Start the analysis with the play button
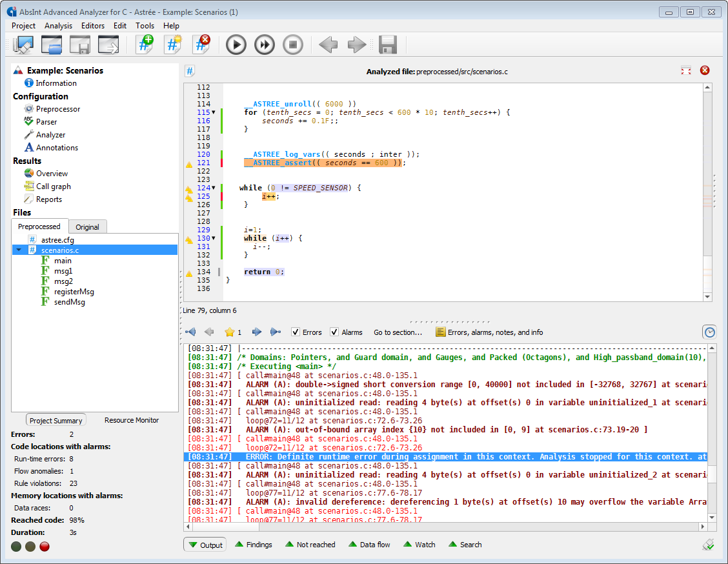 (x=236, y=45)
